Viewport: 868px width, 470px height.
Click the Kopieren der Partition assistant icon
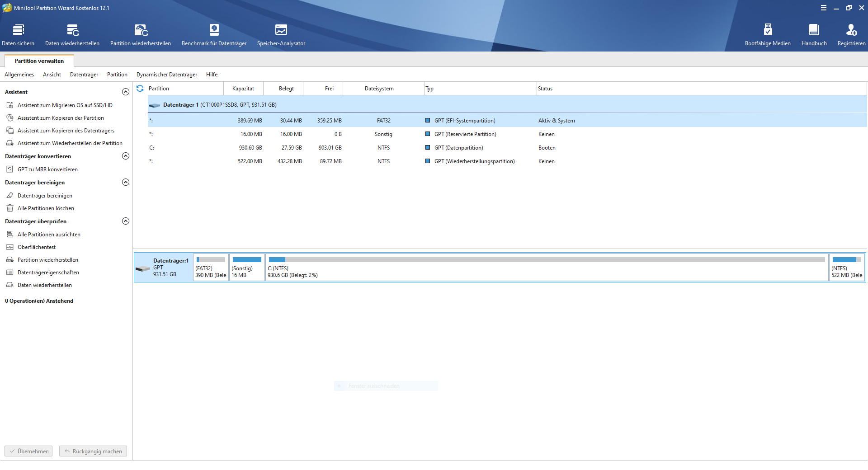pos(10,118)
